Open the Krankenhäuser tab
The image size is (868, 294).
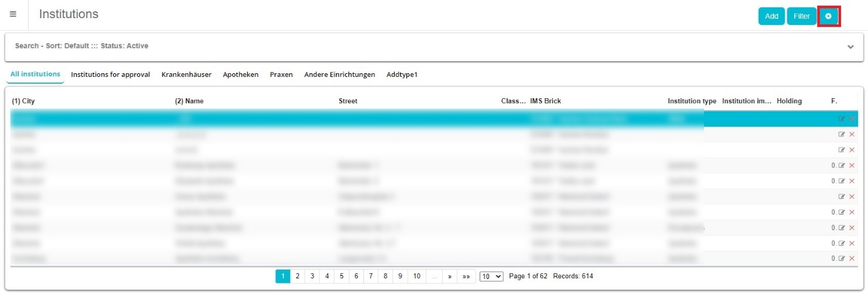point(186,74)
